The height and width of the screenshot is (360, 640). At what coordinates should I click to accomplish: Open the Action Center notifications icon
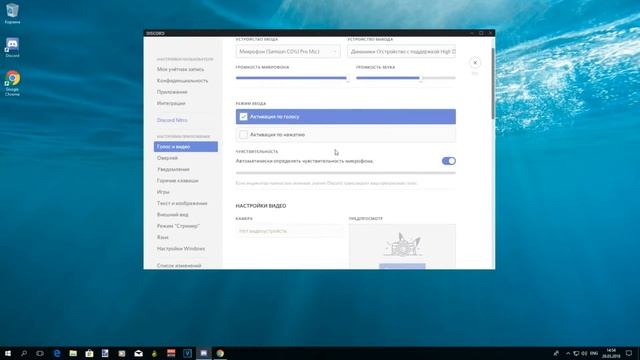pos(629,353)
